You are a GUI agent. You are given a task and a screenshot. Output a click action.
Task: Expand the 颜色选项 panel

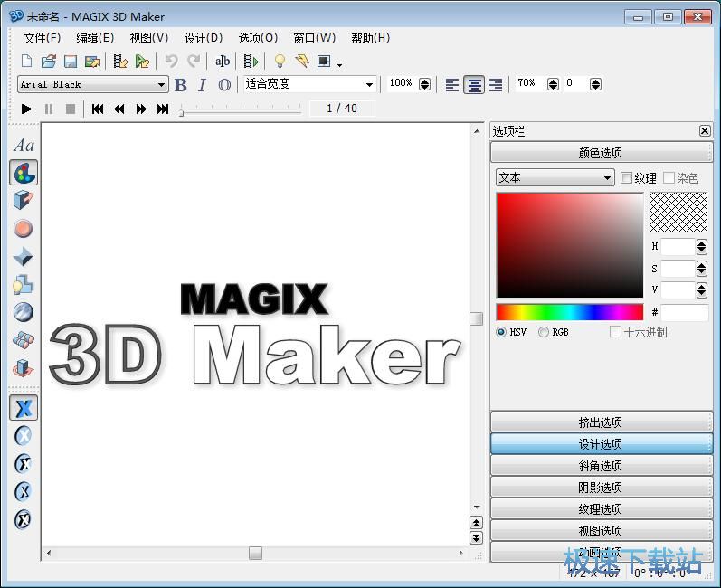(x=602, y=153)
